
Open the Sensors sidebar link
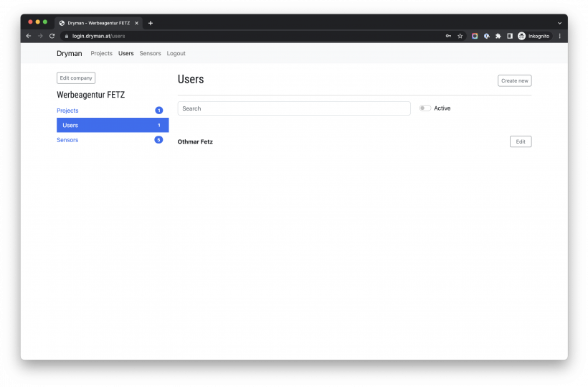[67, 140]
